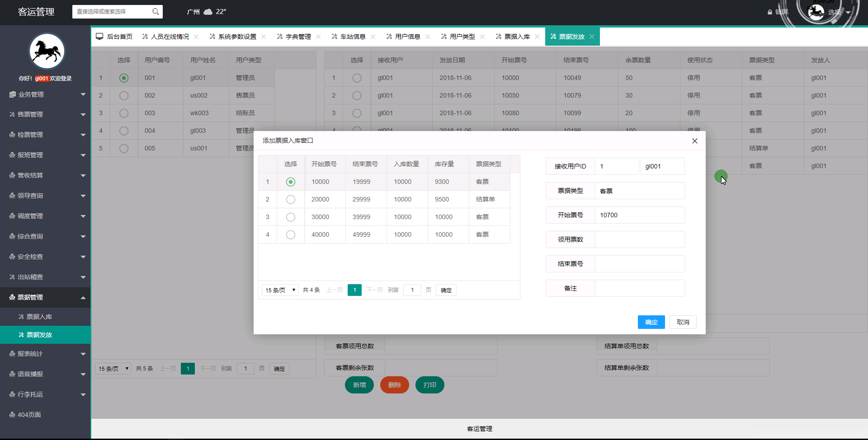
Task: Click the 后台首页 monitor icon
Action: (x=99, y=36)
